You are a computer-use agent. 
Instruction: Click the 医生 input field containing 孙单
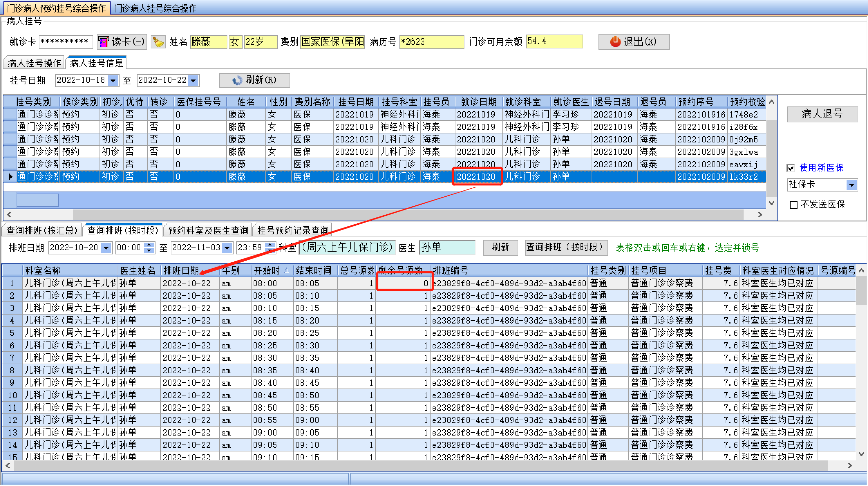coord(447,247)
